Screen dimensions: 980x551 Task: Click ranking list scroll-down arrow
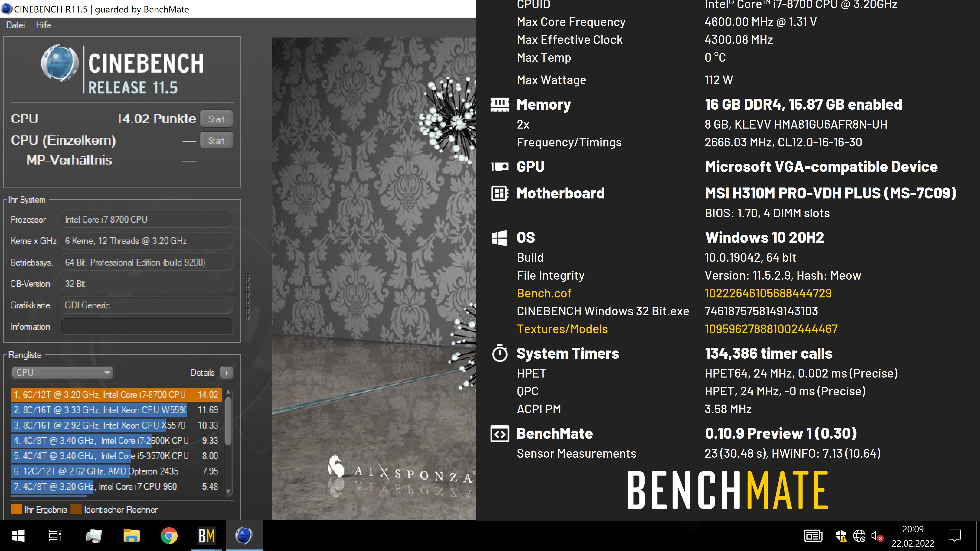point(228,491)
